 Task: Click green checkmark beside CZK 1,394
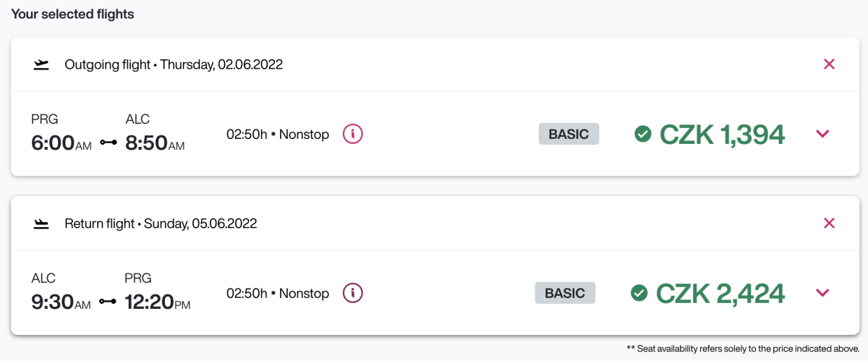642,134
